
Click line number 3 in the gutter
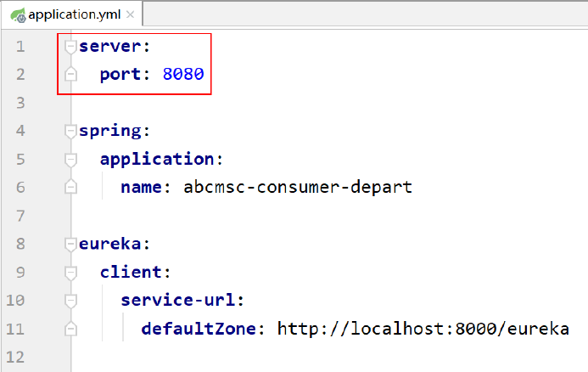coord(20,103)
